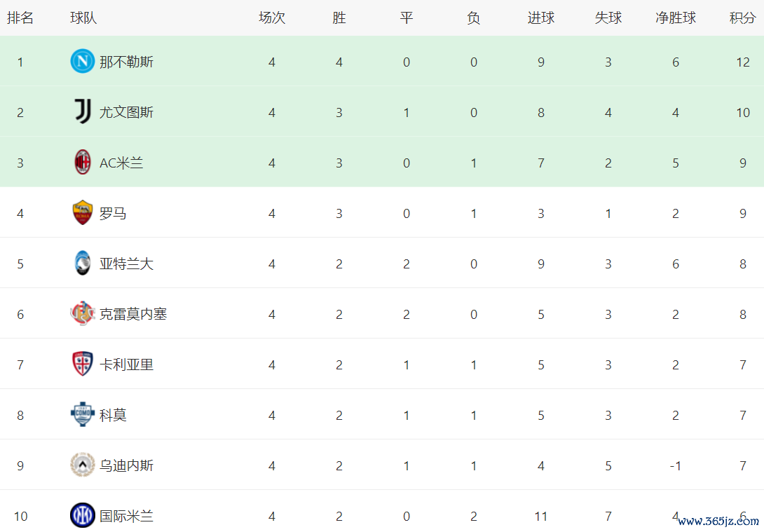764x532 pixels.
Task: Click the 积分 column header
Action: [742, 18]
